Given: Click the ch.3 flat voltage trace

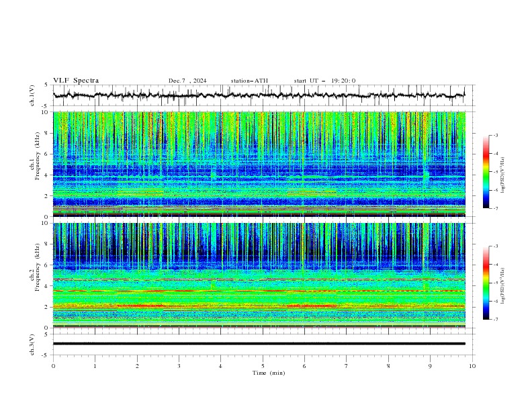Looking at the screenshot, I should [259, 344].
